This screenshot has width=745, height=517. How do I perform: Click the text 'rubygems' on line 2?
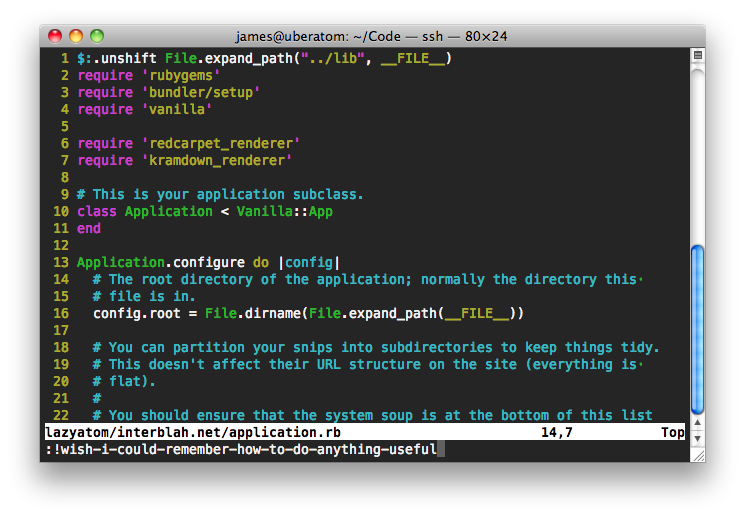pyautogui.click(x=181, y=76)
